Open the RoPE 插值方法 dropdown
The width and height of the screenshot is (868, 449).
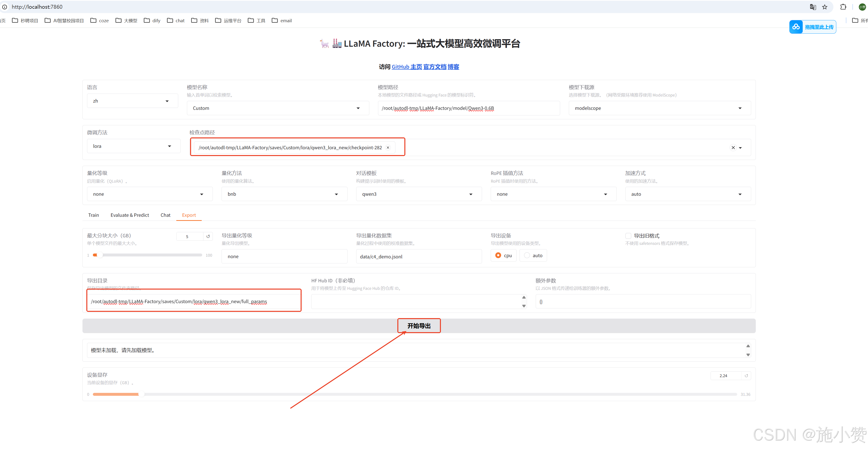tap(554, 194)
